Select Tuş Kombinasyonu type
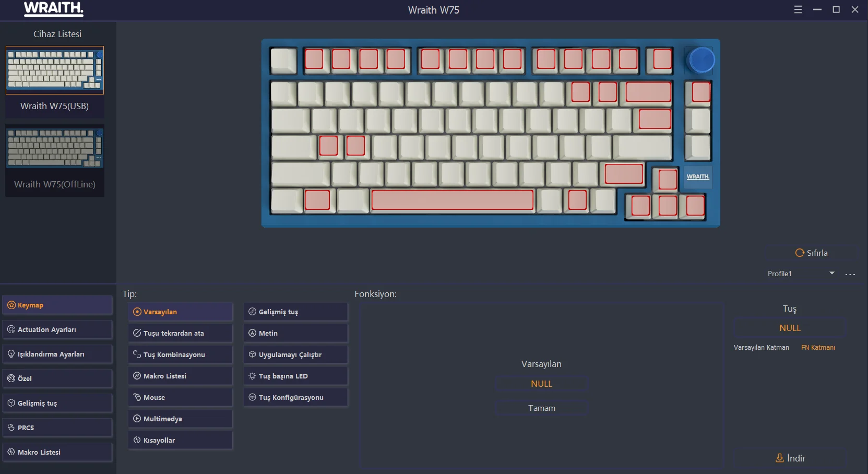Image resolution: width=868 pixels, height=474 pixels. coord(181,354)
